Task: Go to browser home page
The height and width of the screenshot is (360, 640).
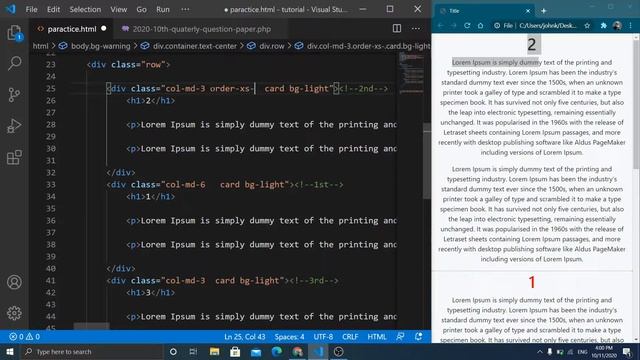Action: [x=480, y=25]
